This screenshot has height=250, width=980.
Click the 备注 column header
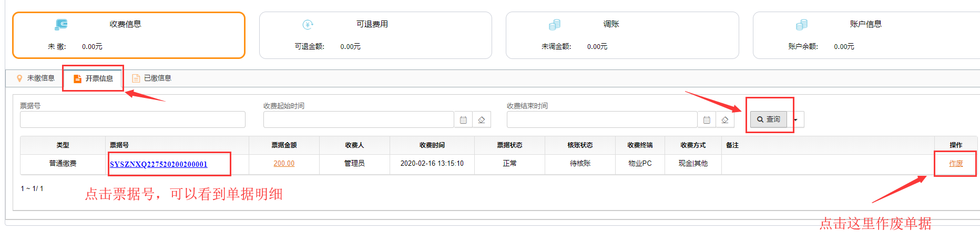(x=828, y=145)
